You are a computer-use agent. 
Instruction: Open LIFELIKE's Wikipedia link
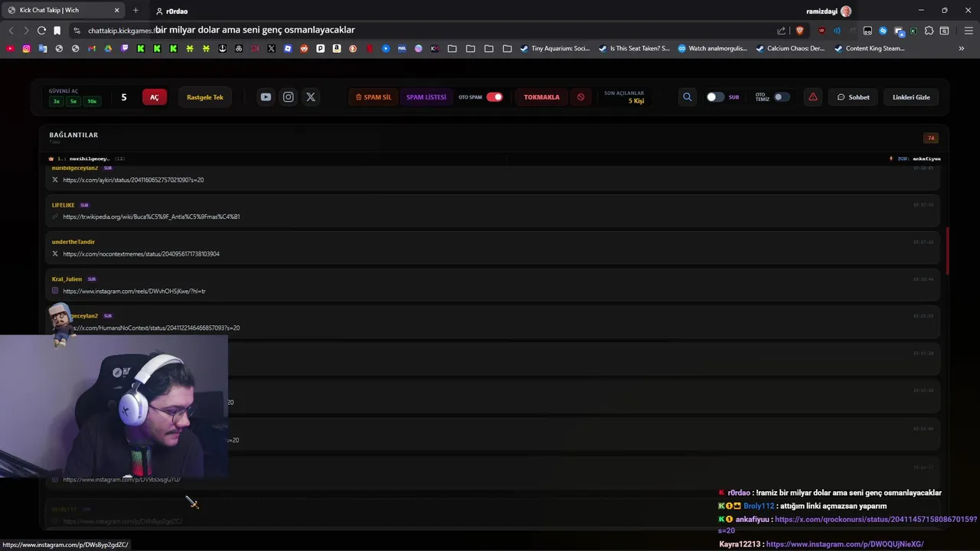[151, 217]
